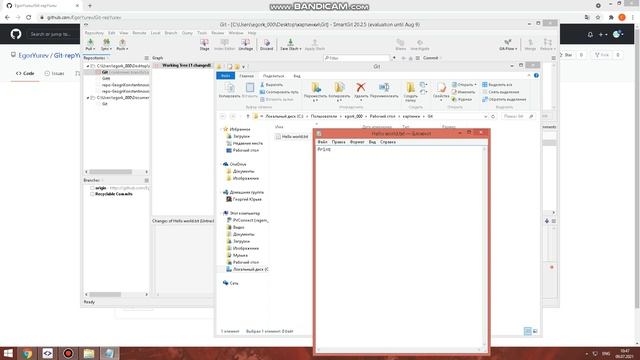Open the Explorer address bar history dropdown
The height and width of the screenshot is (360, 640).
tap(485, 116)
